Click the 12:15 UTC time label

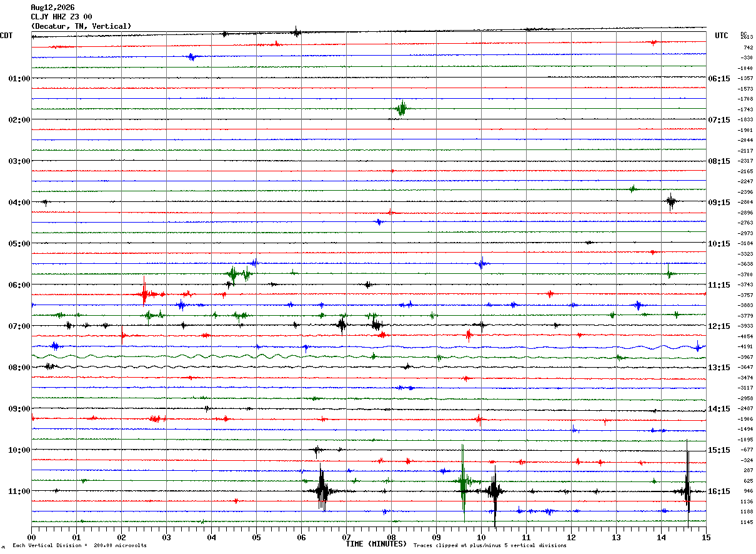[x=719, y=326]
